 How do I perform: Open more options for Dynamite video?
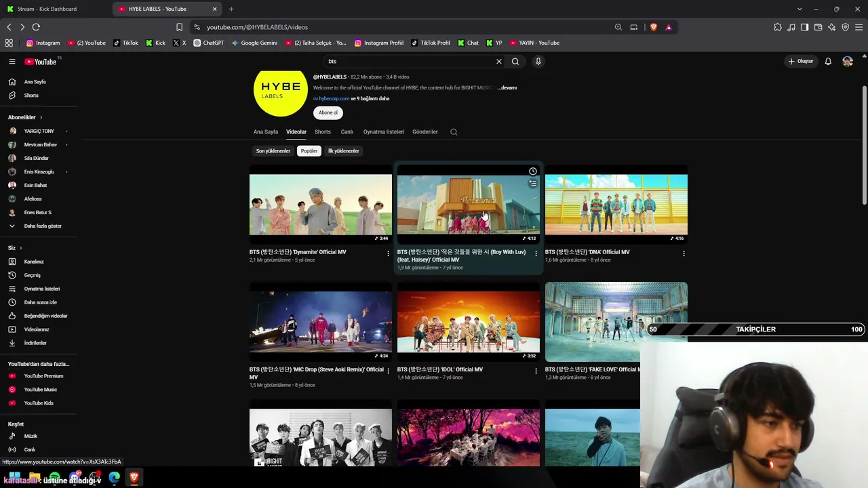tap(389, 253)
